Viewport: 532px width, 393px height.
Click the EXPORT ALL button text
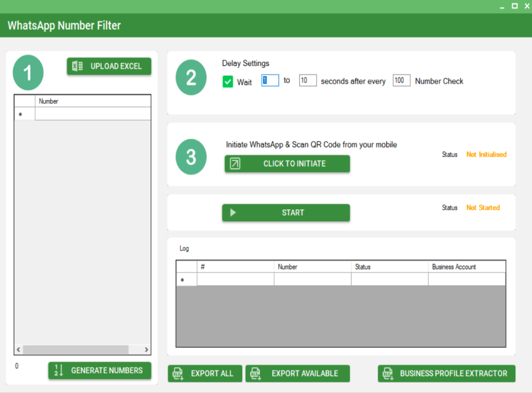[212, 373]
